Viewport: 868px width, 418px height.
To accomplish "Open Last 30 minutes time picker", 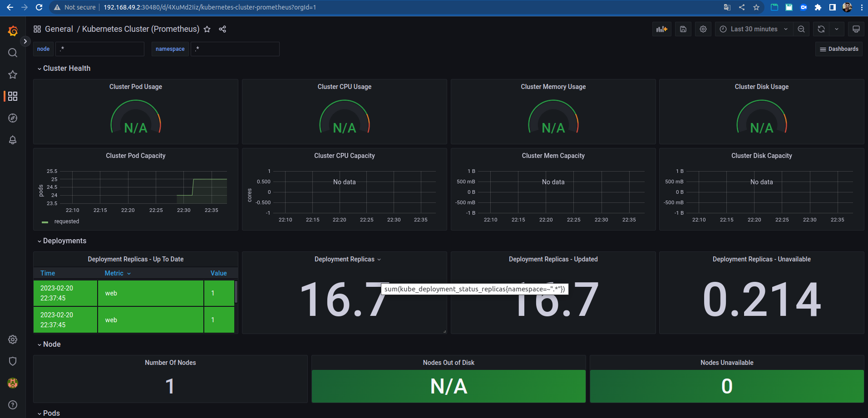I will point(754,29).
